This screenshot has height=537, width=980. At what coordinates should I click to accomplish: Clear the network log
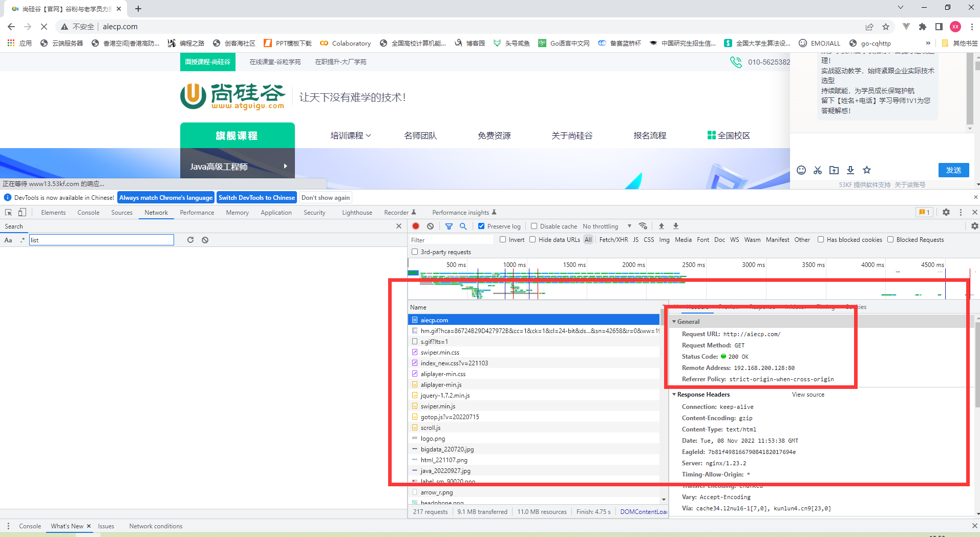pyautogui.click(x=430, y=226)
